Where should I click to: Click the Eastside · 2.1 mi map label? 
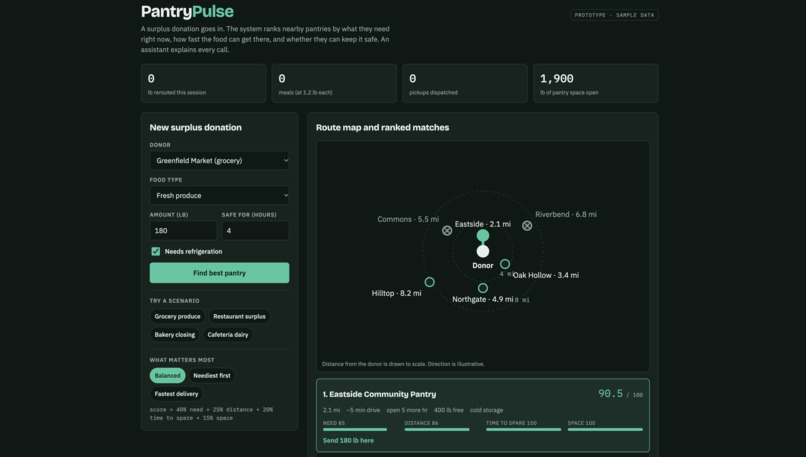point(483,224)
